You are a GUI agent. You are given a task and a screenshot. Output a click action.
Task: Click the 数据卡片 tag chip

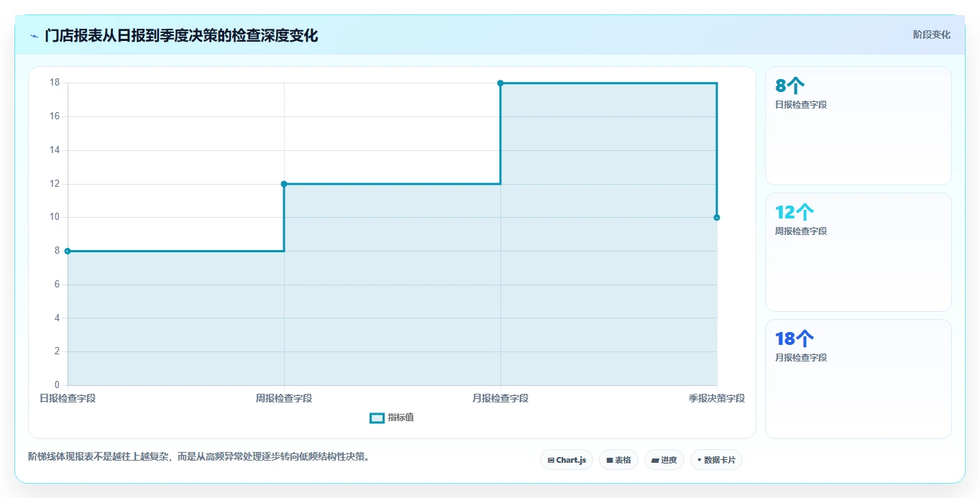click(716, 460)
